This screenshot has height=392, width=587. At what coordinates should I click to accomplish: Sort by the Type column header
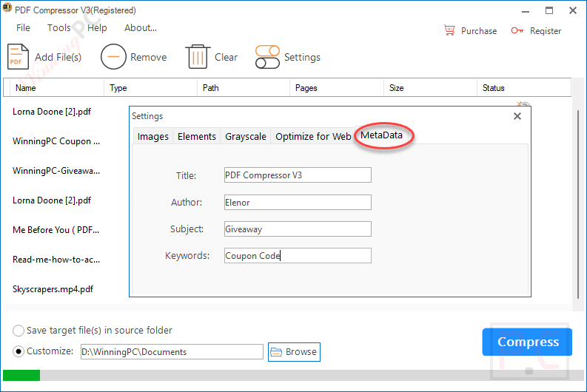coord(150,88)
